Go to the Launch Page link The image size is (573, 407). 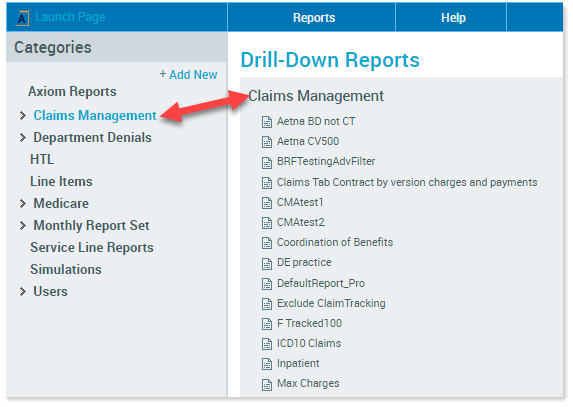[70, 17]
